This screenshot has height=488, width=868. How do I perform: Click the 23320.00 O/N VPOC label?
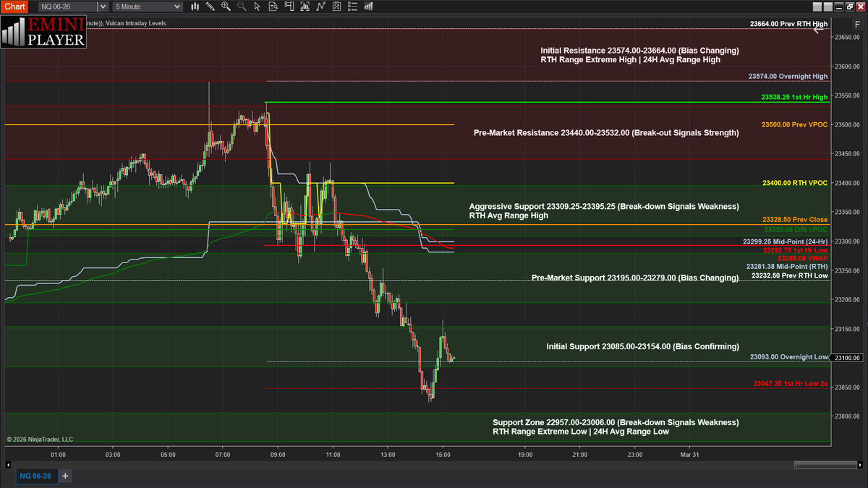tap(796, 230)
